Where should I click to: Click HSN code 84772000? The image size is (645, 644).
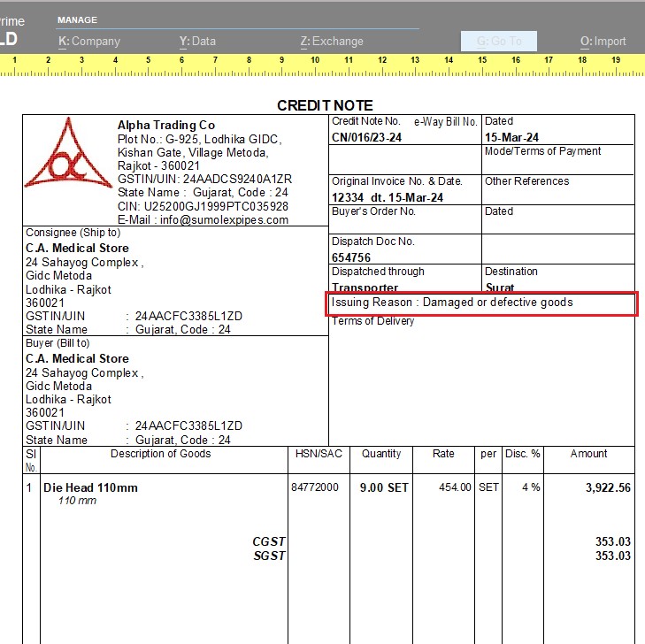tap(314, 487)
